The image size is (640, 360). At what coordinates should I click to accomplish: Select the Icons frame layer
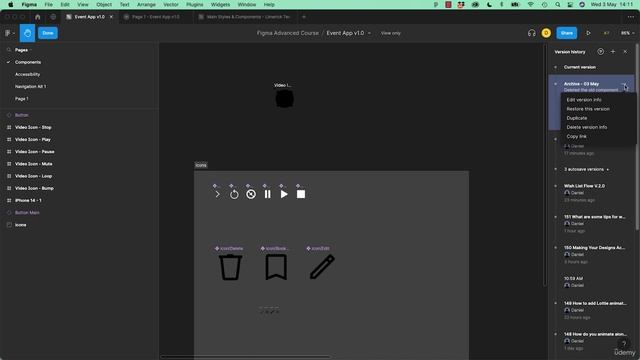click(x=20, y=225)
